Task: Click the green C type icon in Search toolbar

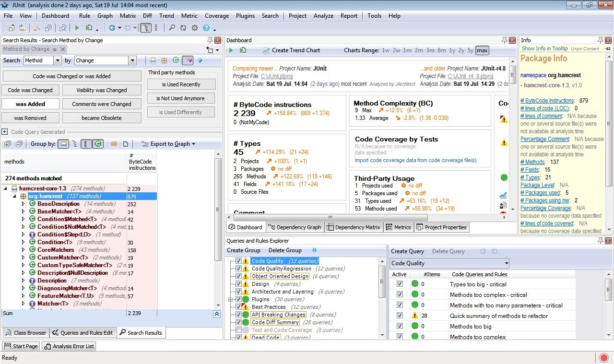Action: click(176, 60)
